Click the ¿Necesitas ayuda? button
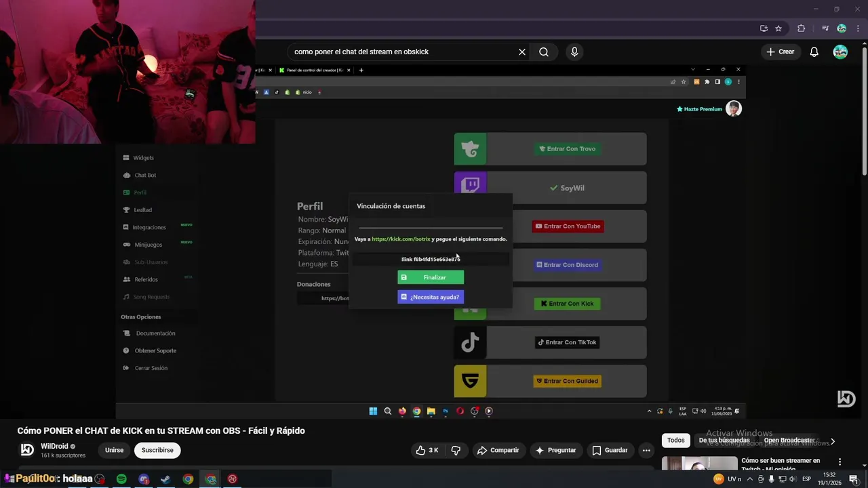This screenshot has width=868, height=488. point(431,297)
